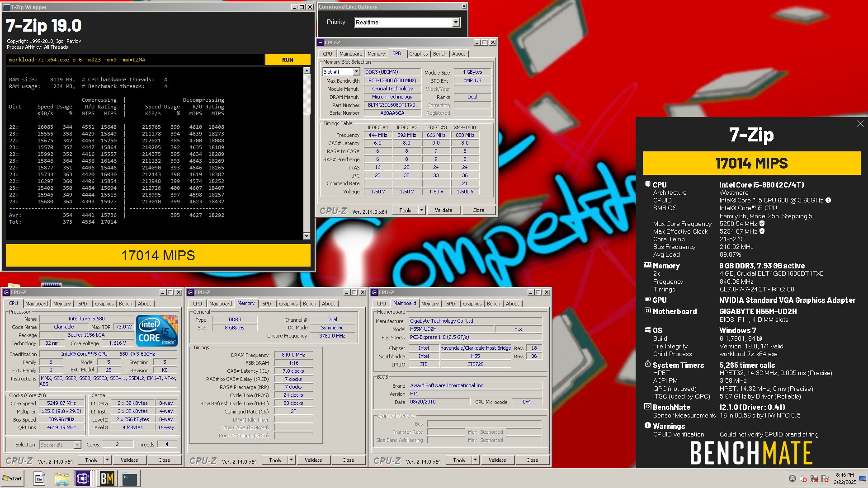Click the BenchMate section icon beside 12.1.0

647,407
